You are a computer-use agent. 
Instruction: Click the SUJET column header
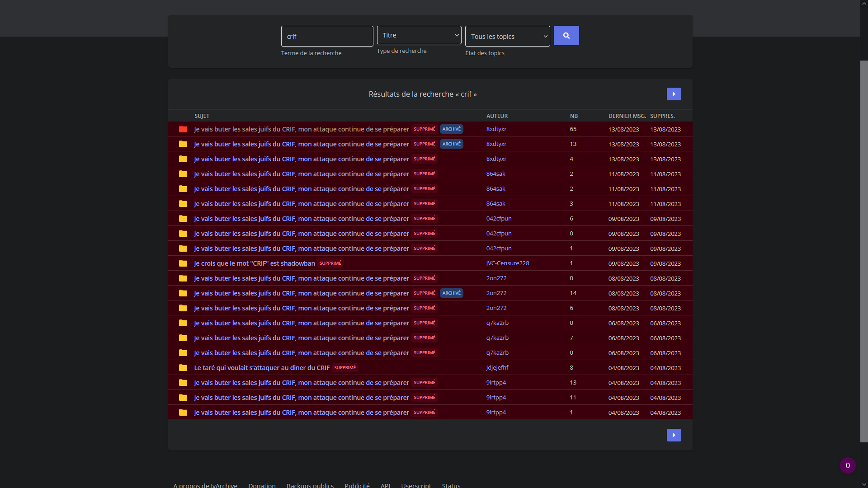(202, 116)
